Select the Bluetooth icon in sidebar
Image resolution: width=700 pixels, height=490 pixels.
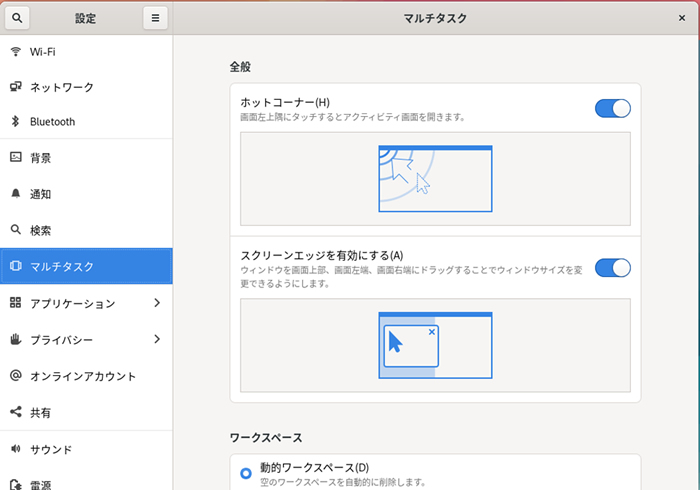click(x=15, y=122)
